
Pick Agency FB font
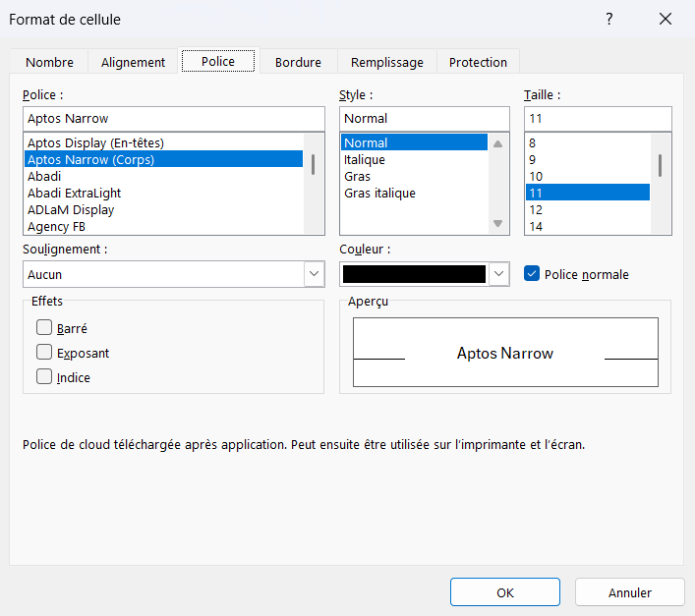[x=163, y=226]
